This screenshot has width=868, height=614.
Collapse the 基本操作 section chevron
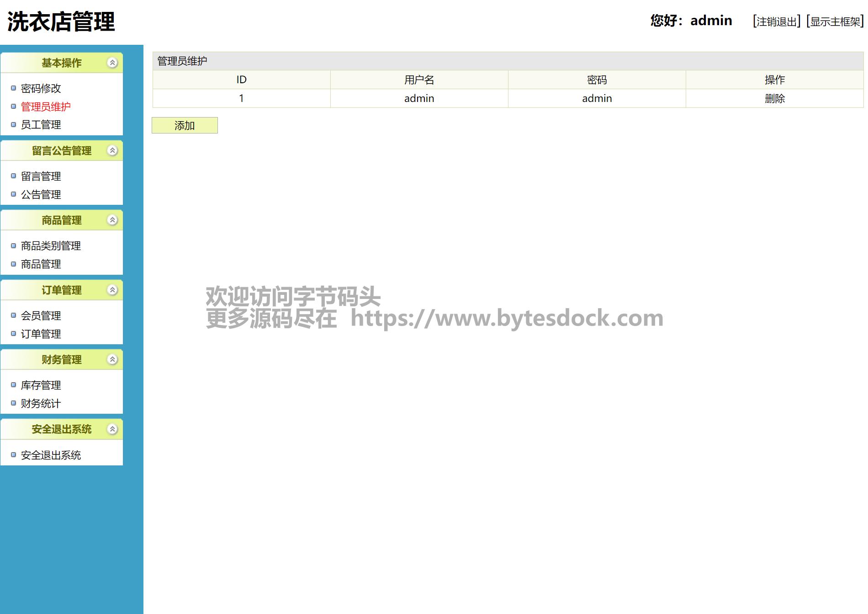[x=112, y=63]
